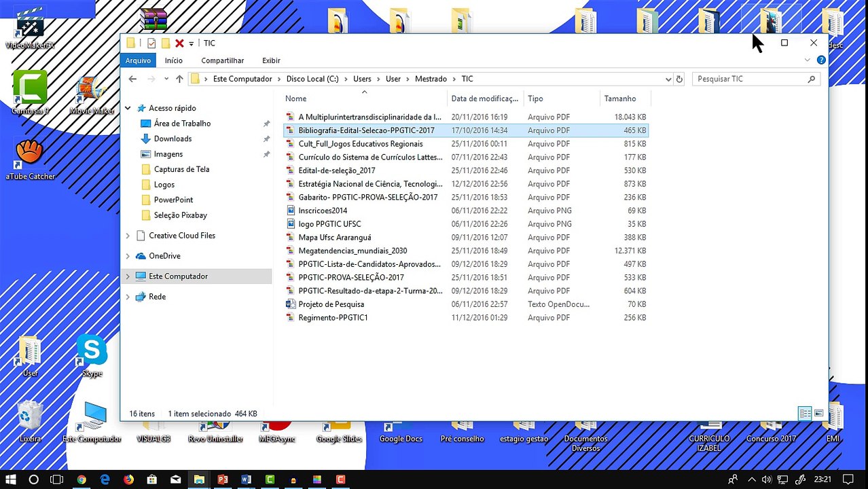Open Firefox from the taskbar
The width and height of the screenshot is (868, 489).
[128, 479]
